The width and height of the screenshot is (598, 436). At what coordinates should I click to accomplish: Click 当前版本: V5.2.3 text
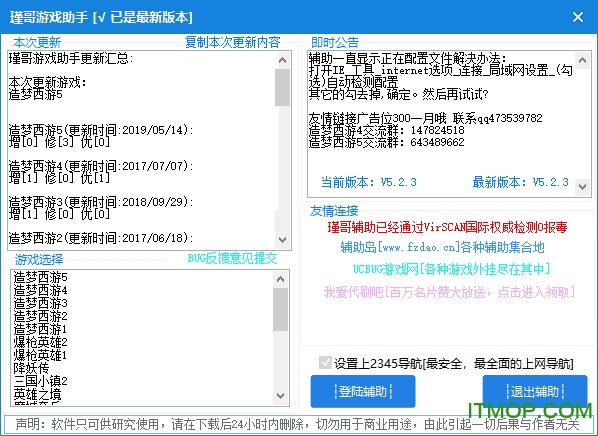click(369, 182)
